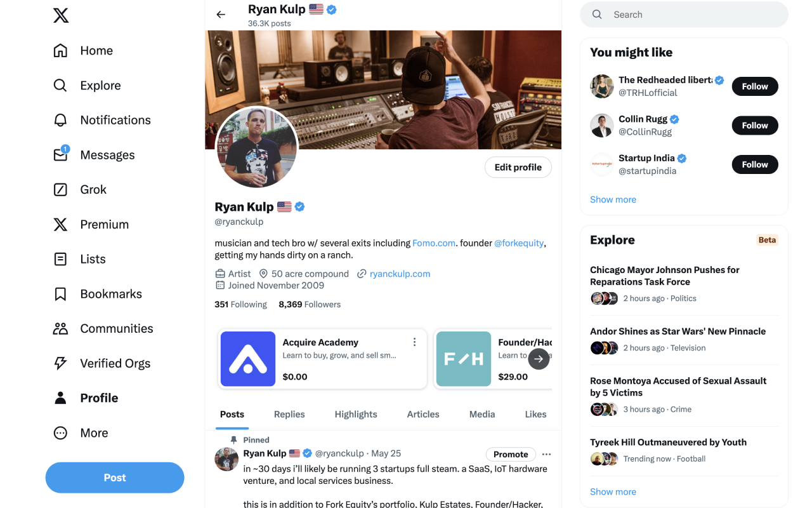The width and height of the screenshot is (812, 508).
Task: Open Acquire Academy card options menu
Action: [415, 342]
